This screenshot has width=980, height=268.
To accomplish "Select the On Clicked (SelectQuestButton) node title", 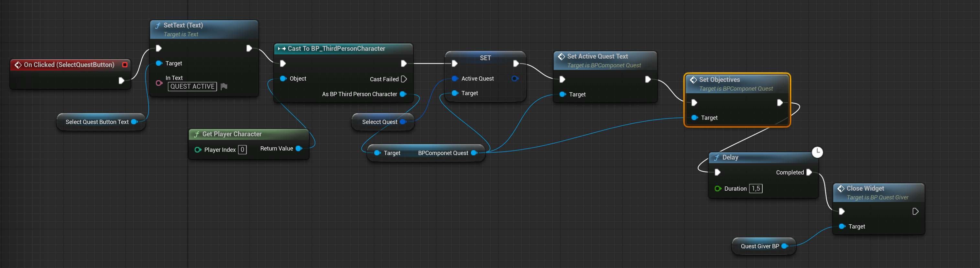I will click(69, 65).
